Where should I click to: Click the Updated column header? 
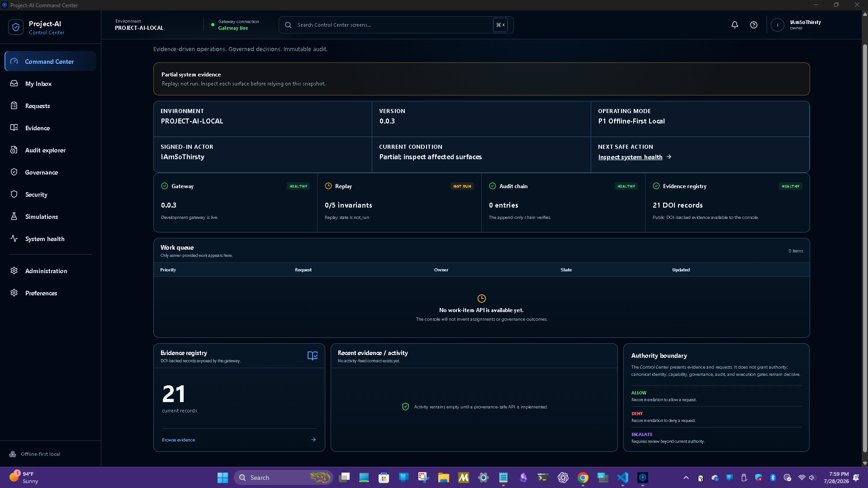pyautogui.click(x=681, y=270)
